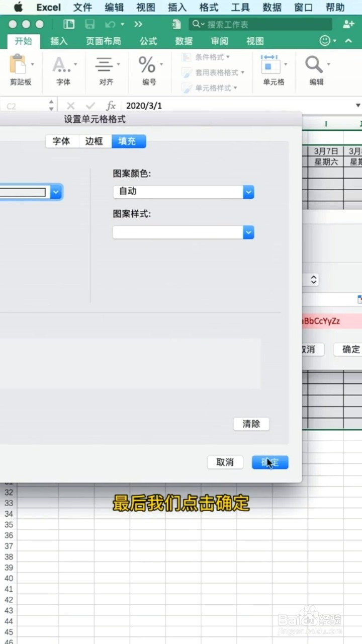Viewport: 362px width, 644px height.
Task: Click the name box showing C2
Action: (24, 106)
